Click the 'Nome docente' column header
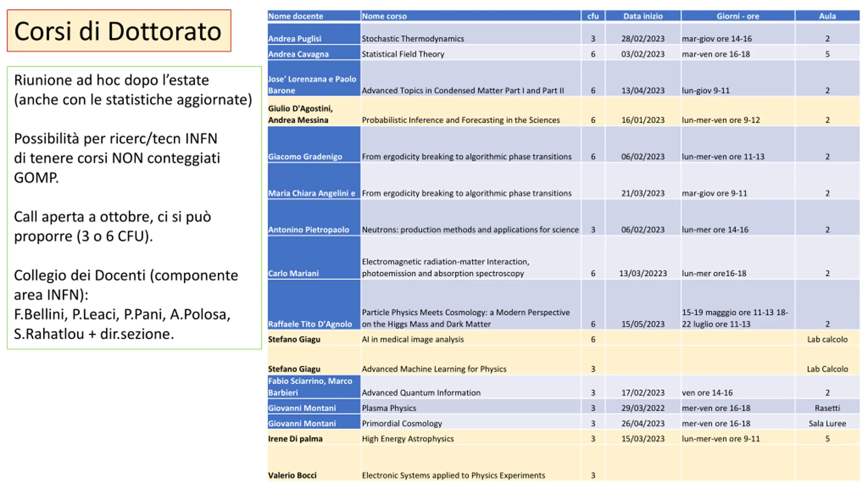The image size is (868, 488). coord(296,16)
